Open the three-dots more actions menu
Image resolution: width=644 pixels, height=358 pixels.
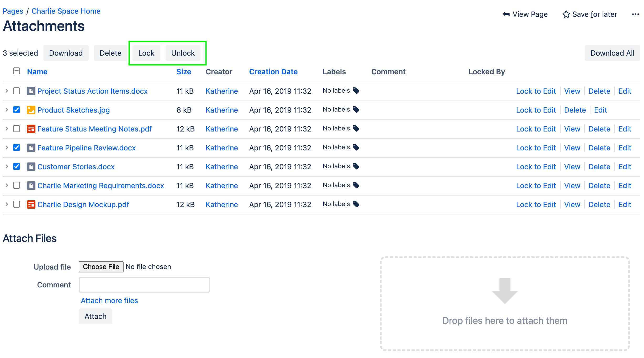tap(635, 14)
